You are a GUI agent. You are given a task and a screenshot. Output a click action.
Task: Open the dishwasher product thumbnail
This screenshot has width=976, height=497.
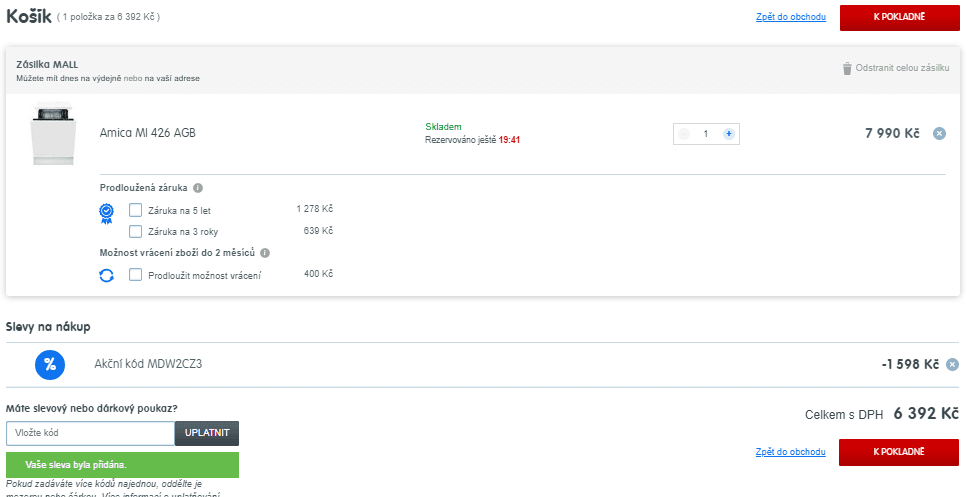[53, 134]
